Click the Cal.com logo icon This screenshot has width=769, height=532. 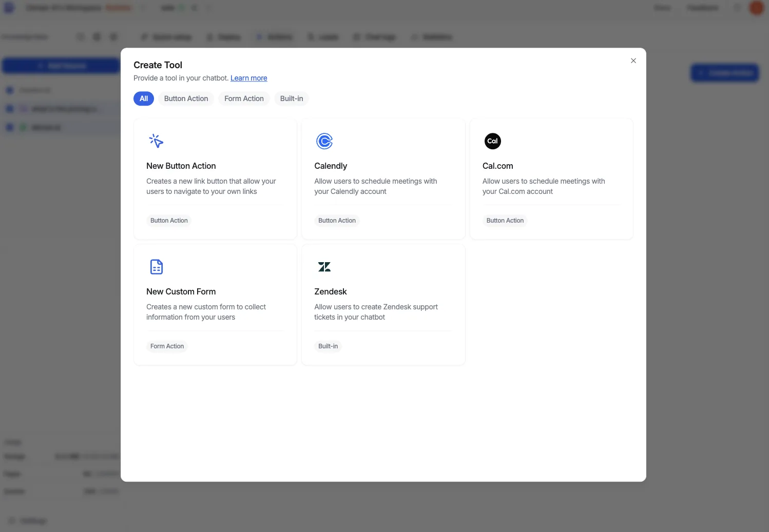tap(493, 141)
